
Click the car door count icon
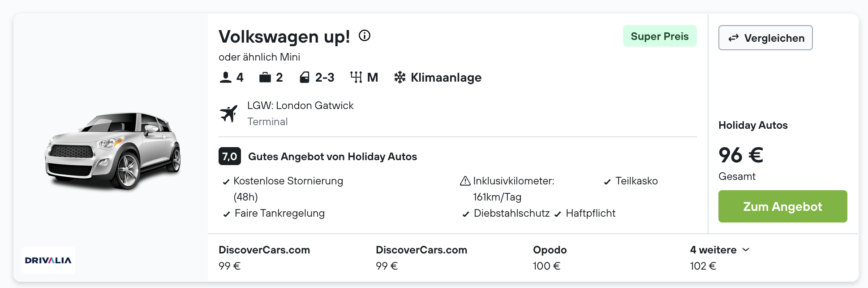pos(305,78)
